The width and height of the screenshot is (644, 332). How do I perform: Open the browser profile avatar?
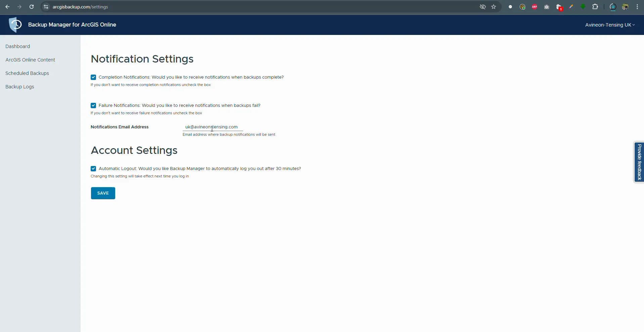point(625,7)
